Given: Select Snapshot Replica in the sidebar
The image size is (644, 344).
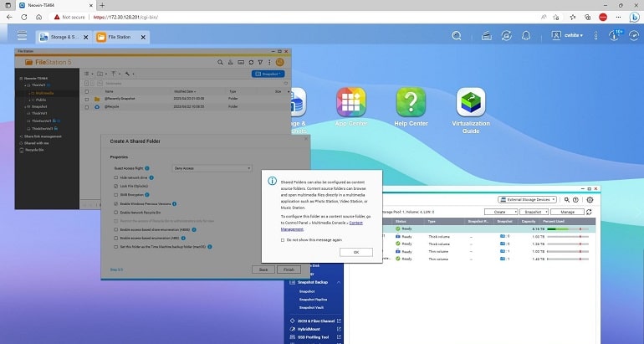Looking at the screenshot, I should click(313, 300).
